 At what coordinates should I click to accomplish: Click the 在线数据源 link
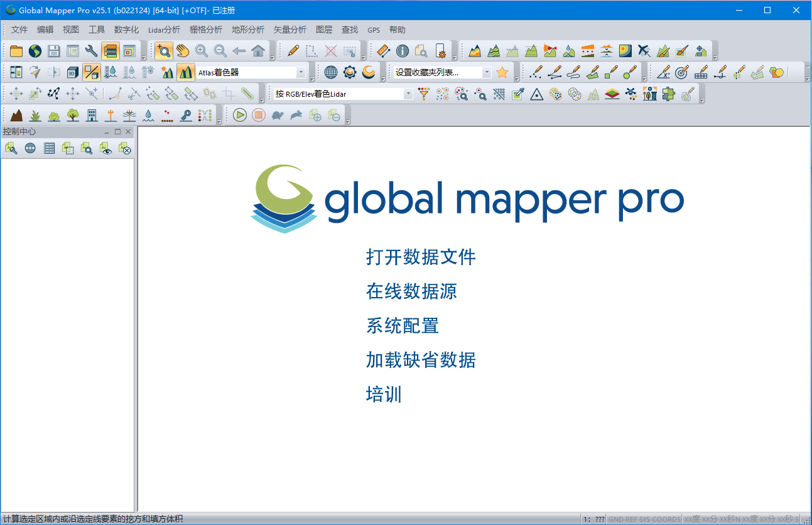pos(411,291)
